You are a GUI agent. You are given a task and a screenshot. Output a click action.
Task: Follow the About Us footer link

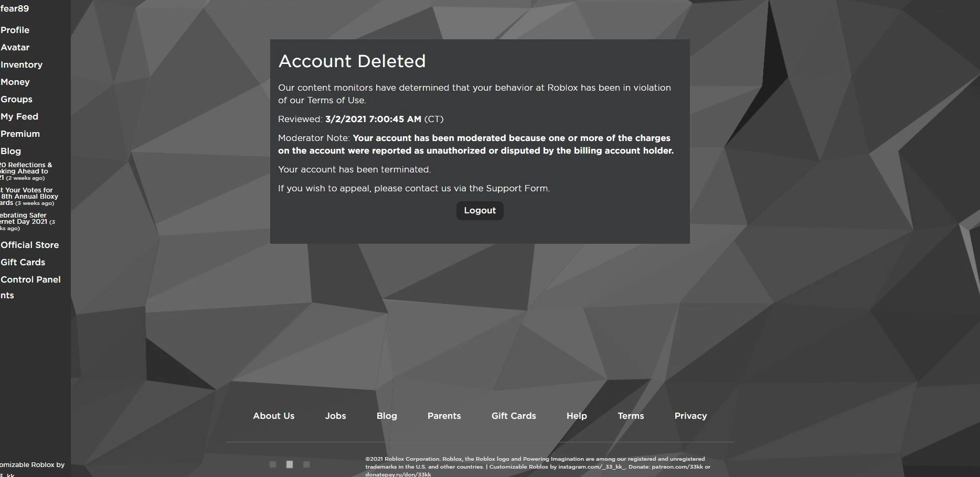click(x=274, y=416)
